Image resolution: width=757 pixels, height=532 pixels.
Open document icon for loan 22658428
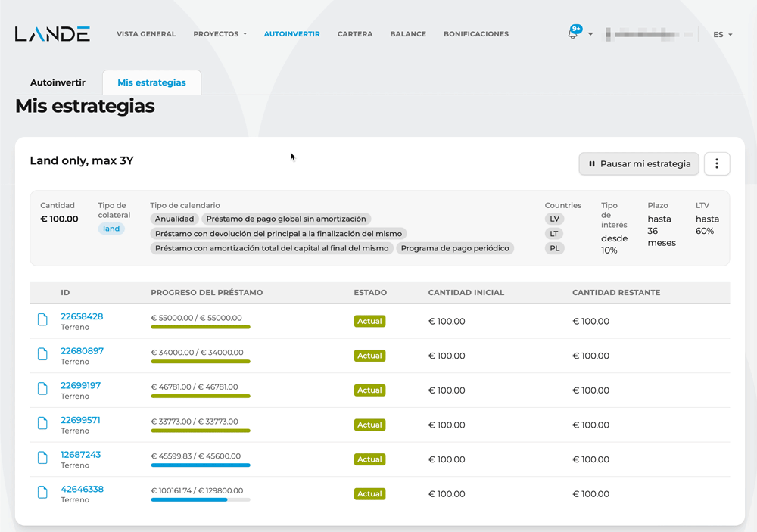click(x=42, y=319)
